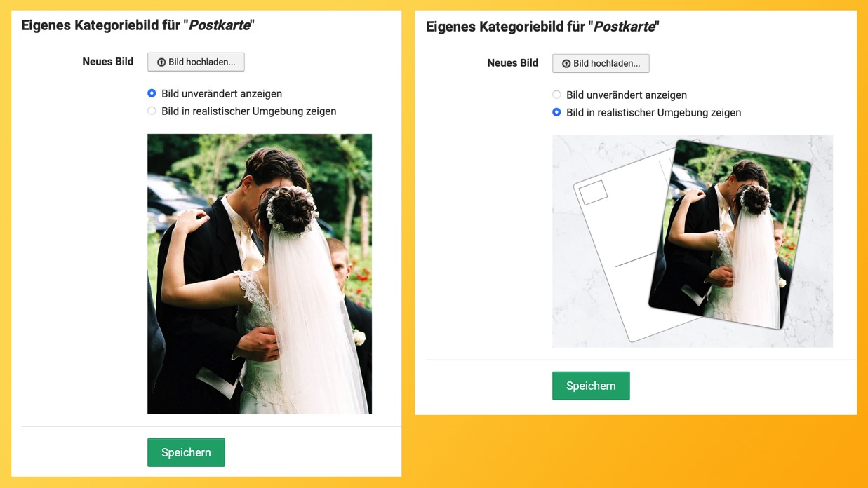Click the large unaltered wedding photo preview
The image size is (868, 488).
pos(260,274)
